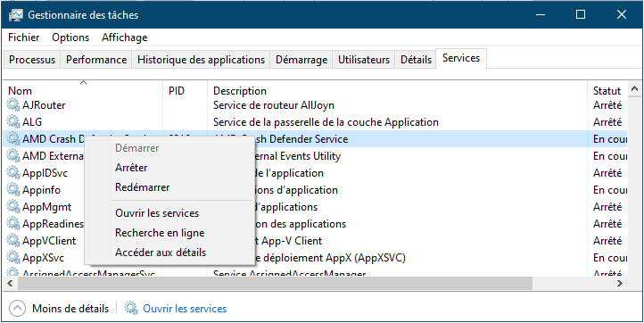This screenshot has width=644, height=323.
Task: Choose Arrêter in the context menu
Action: [169, 168]
